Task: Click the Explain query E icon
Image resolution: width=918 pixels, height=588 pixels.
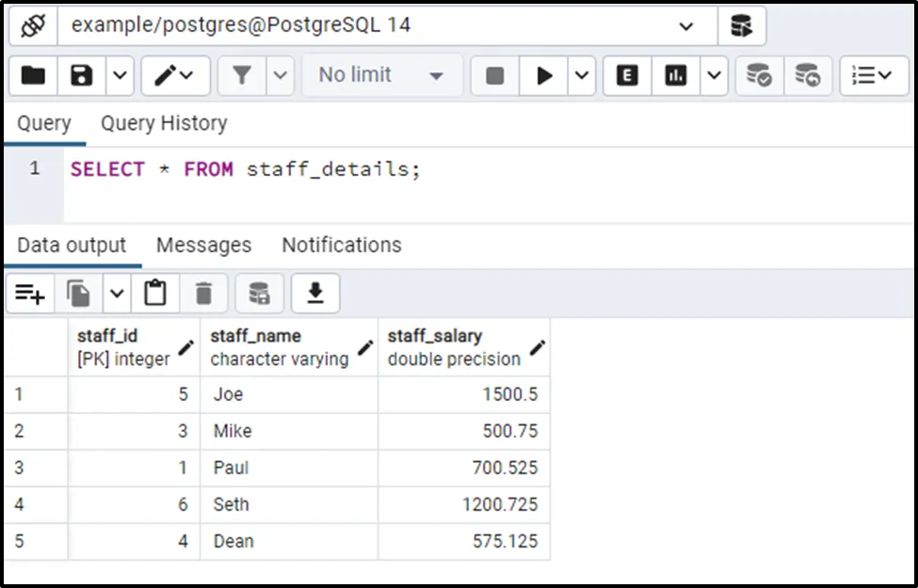Action: 627,75
